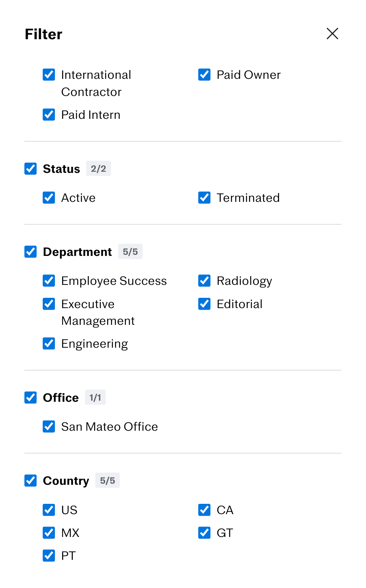Image resolution: width=366 pixels, height=588 pixels.
Task: Toggle the Executive Management checkbox
Action: click(x=49, y=304)
